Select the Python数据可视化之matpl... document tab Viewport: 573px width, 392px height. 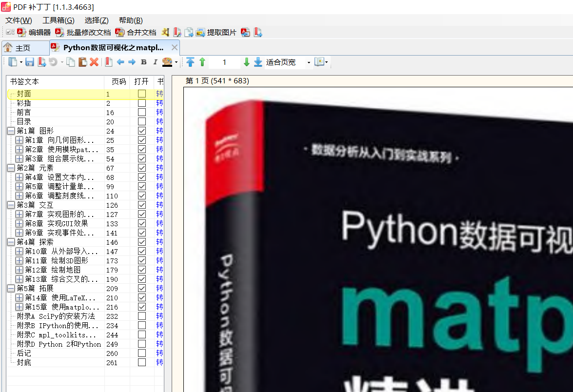113,47
